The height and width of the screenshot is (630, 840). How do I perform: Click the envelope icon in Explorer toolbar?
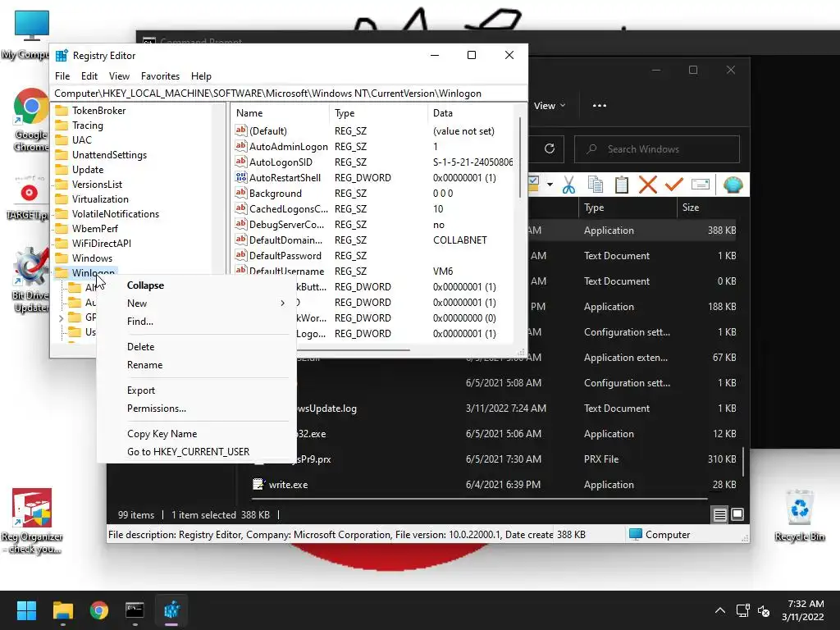(701, 185)
